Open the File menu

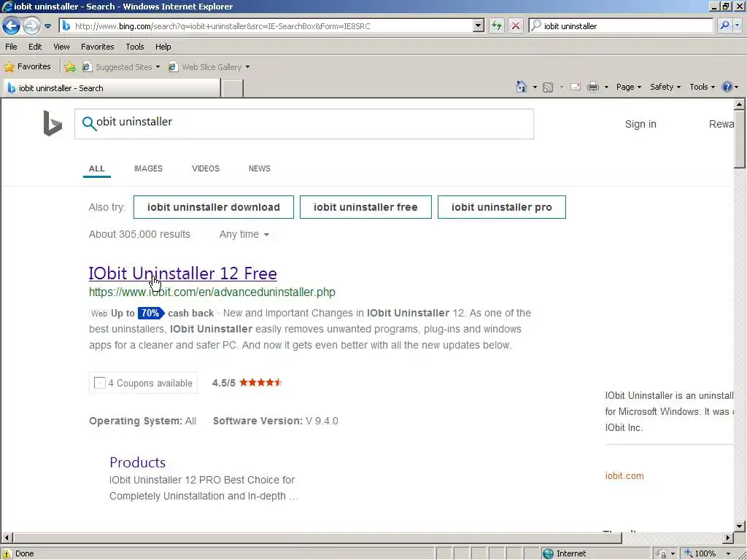coord(11,47)
